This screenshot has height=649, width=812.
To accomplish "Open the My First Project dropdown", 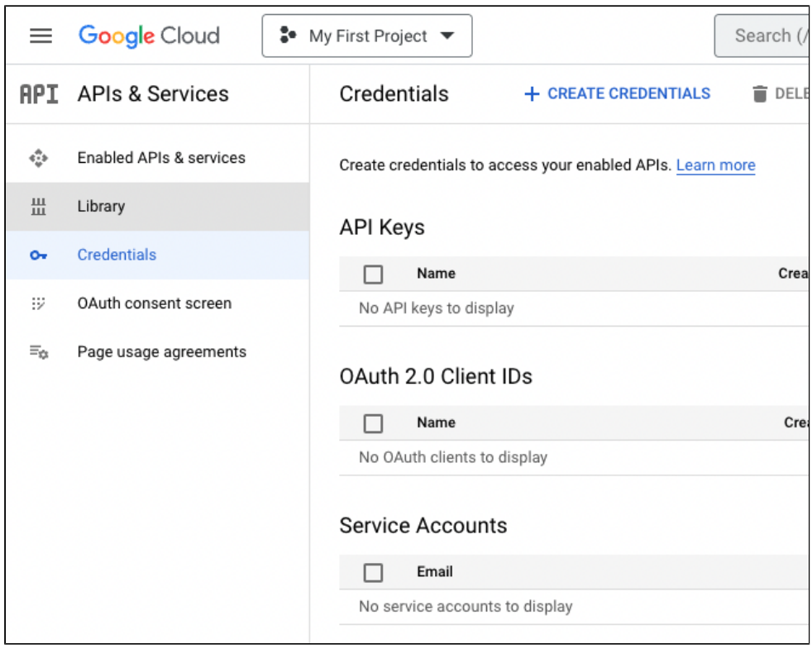I will click(367, 36).
